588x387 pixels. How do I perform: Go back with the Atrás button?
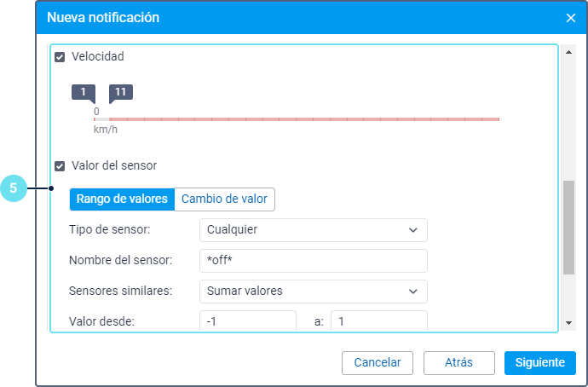tap(458, 362)
